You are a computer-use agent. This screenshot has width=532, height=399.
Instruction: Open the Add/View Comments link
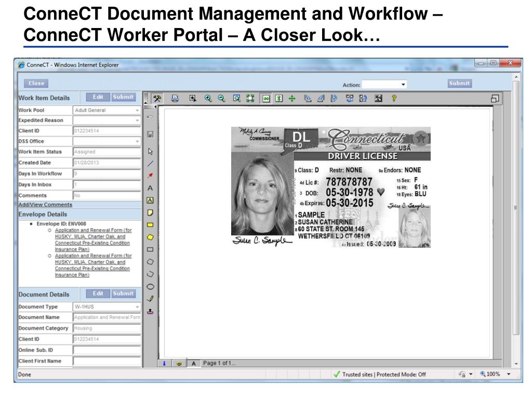(46, 205)
